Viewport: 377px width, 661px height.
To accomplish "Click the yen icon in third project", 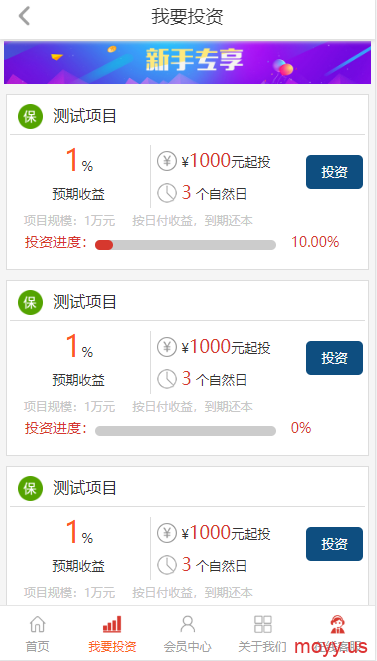I will click(x=167, y=533).
